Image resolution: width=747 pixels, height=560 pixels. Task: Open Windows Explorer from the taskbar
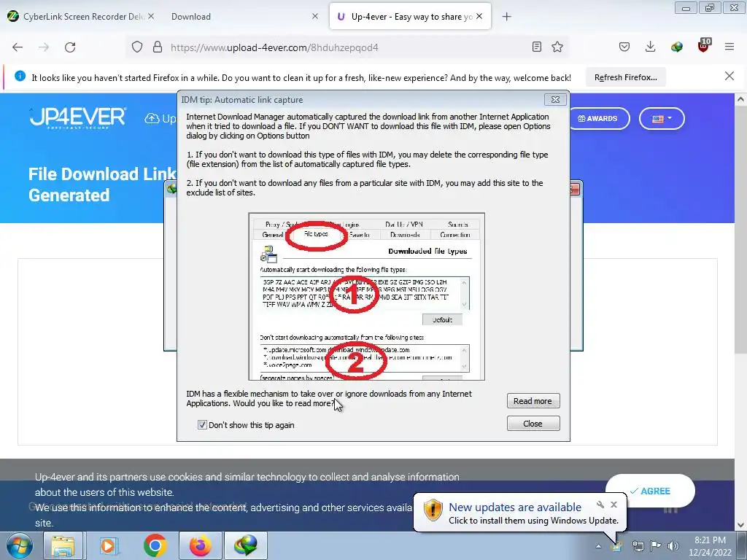(x=63, y=545)
